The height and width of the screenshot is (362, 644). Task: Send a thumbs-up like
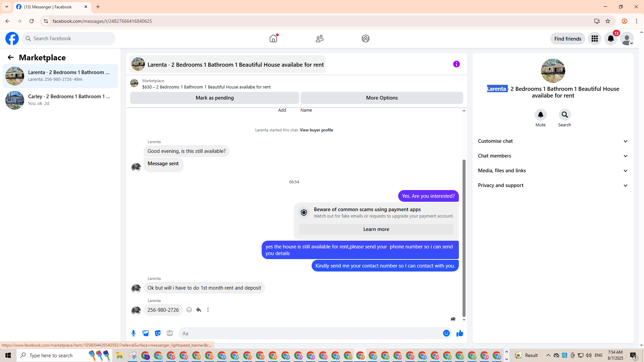(460, 333)
